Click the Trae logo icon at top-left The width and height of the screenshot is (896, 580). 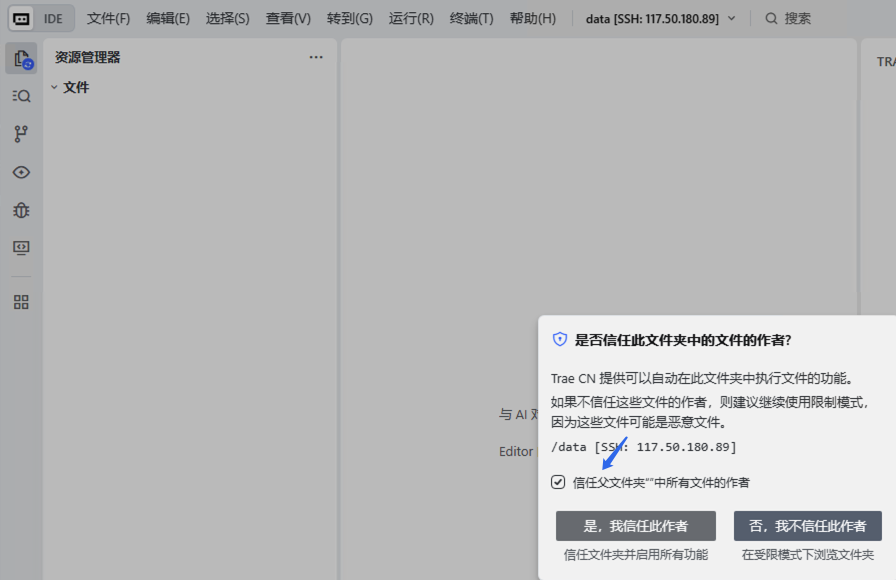[x=21, y=18]
